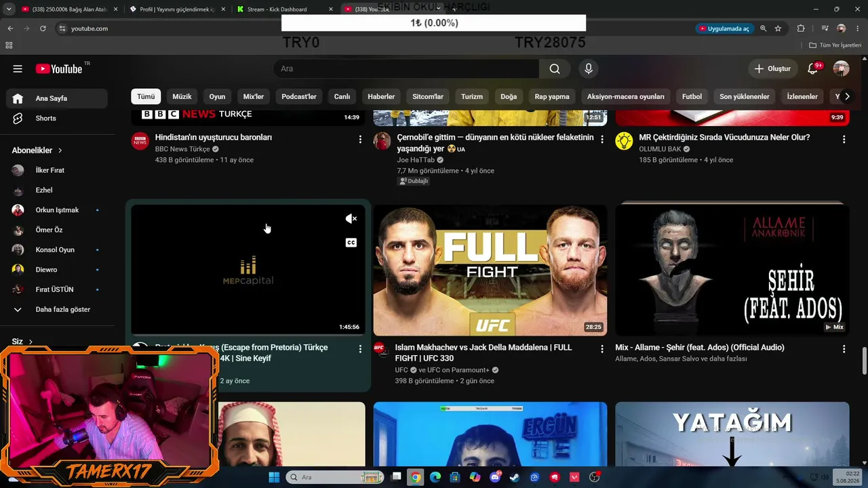The image size is (868, 488).
Task: Expand Daha fazla göster in subscriptions
Action: tap(57, 309)
